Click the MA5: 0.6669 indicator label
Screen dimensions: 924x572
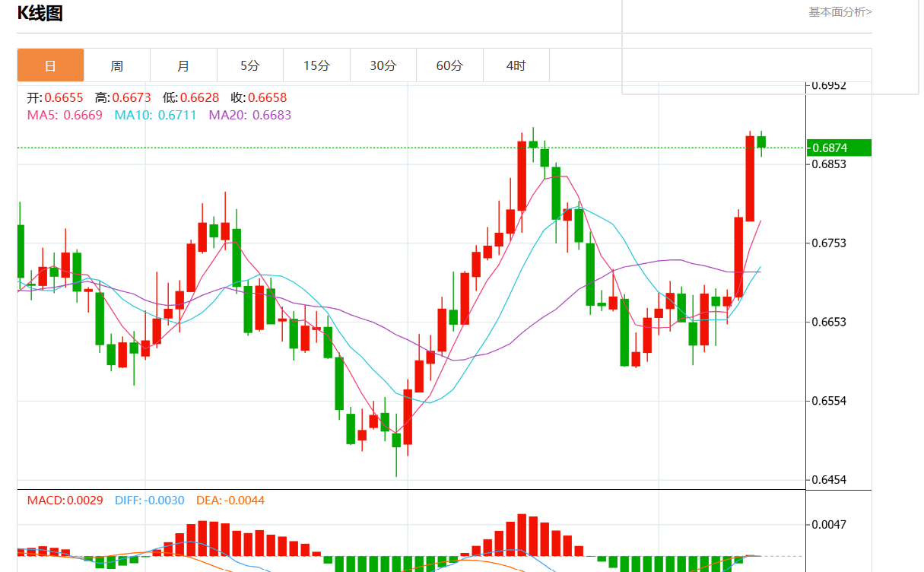(x=65, y=115)
